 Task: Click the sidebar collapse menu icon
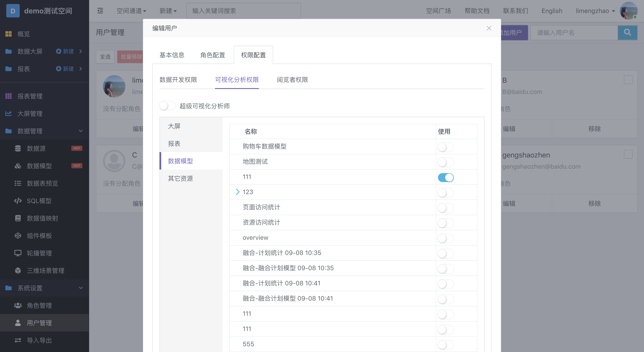pyautogui.click(x=100, y=11)
